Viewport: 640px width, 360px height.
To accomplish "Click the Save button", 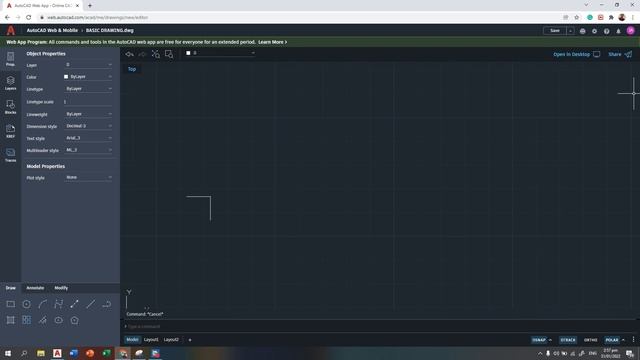I will [x=555, y=31].
